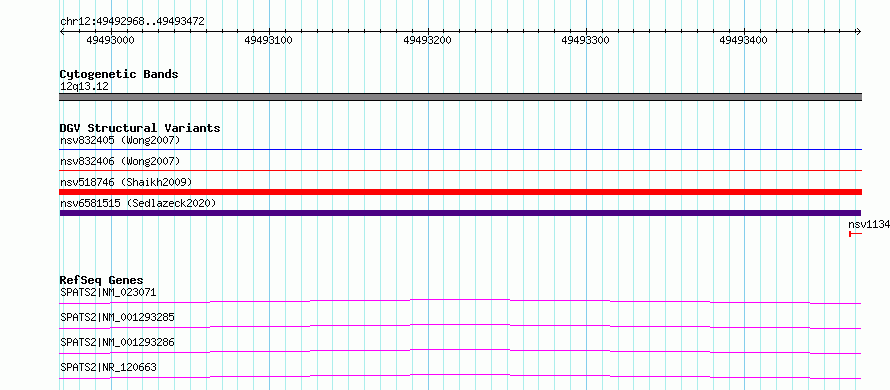
Task: Click the gray 12q13.12 cytogenetic band bar
Action: coord(461,97)
